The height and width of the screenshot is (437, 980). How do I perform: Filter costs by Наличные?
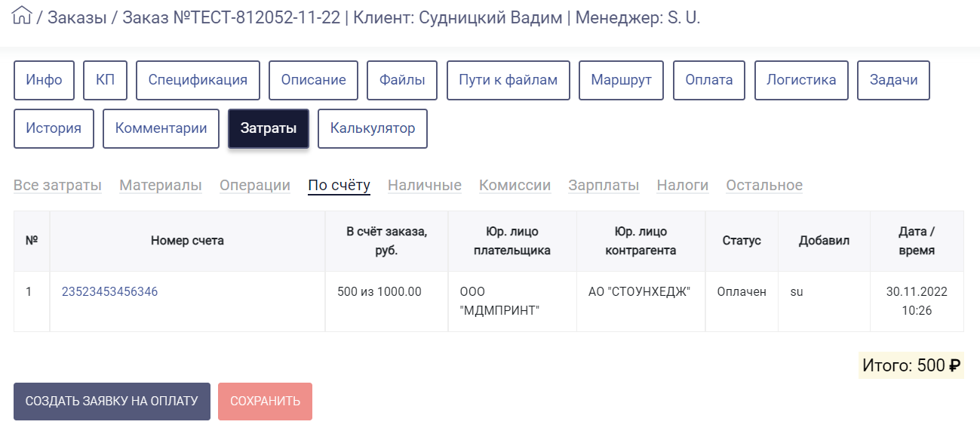pos(425,186)
